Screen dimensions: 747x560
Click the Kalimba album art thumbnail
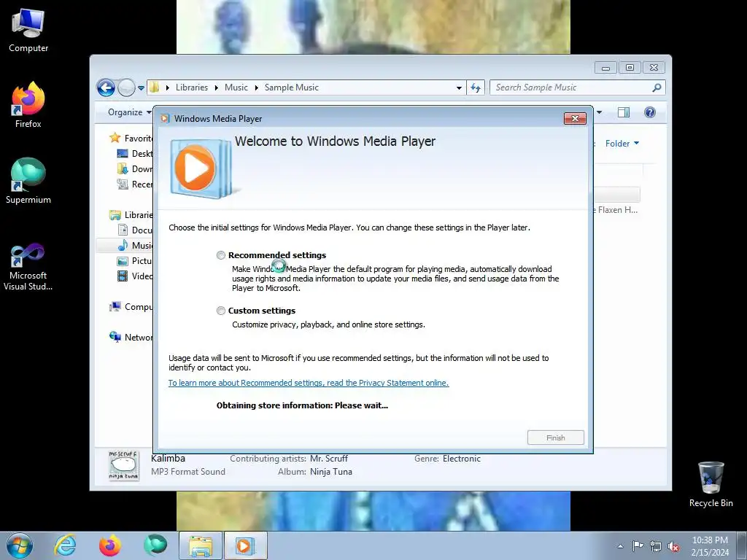click(124, 465)
